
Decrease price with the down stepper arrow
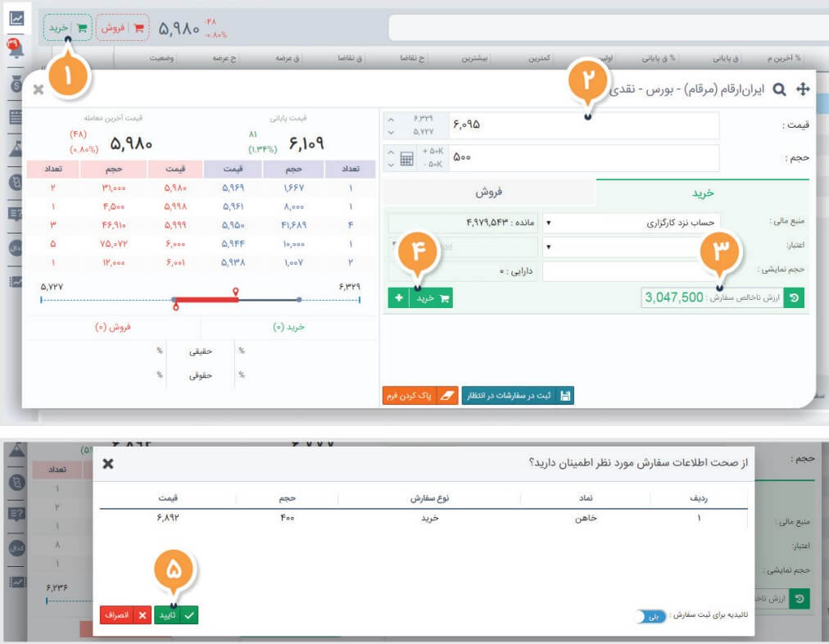[391, 132]
